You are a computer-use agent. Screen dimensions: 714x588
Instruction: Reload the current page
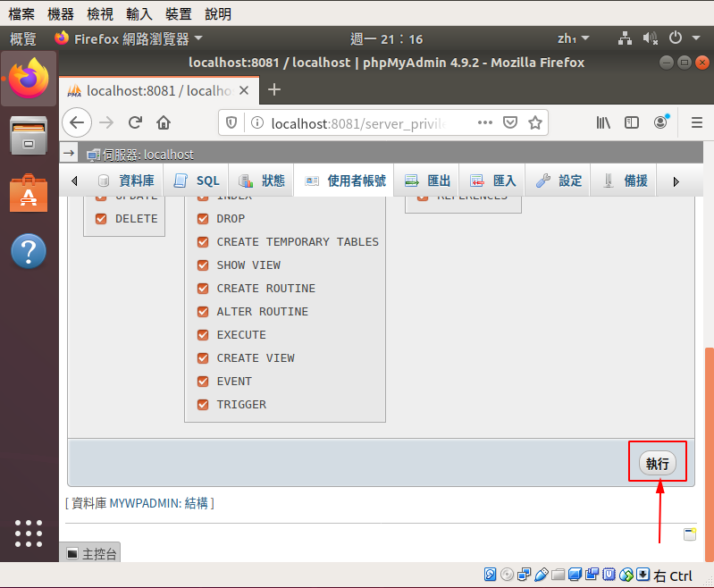click(x=135, y=122)
